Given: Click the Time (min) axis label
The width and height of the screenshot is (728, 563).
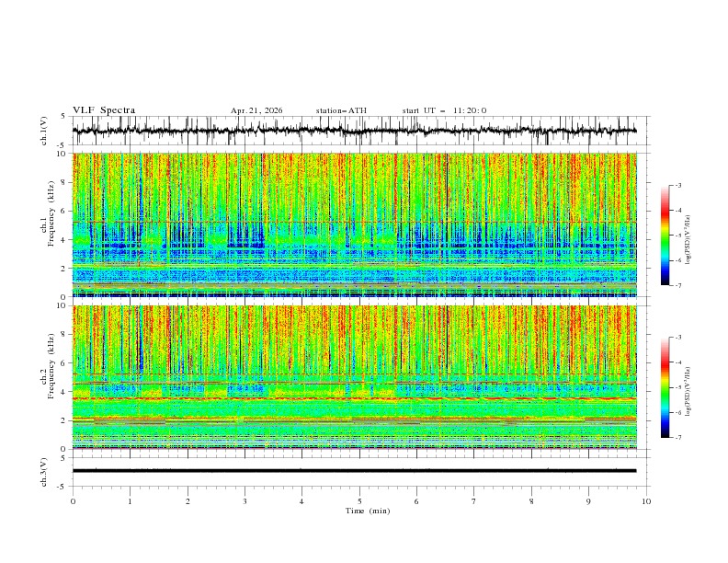Looking at the screenshot, I should [368, 511].
